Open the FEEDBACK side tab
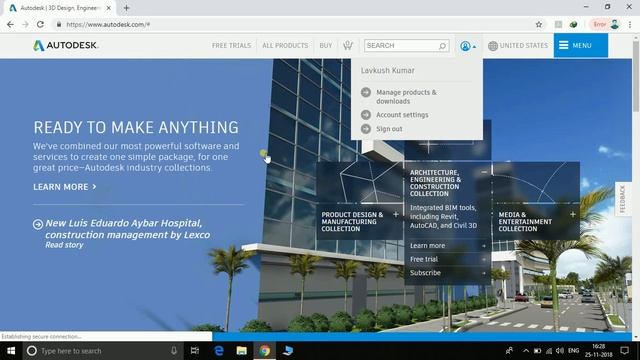This screenshot has width=640, height=360. (x=622, y=199)
